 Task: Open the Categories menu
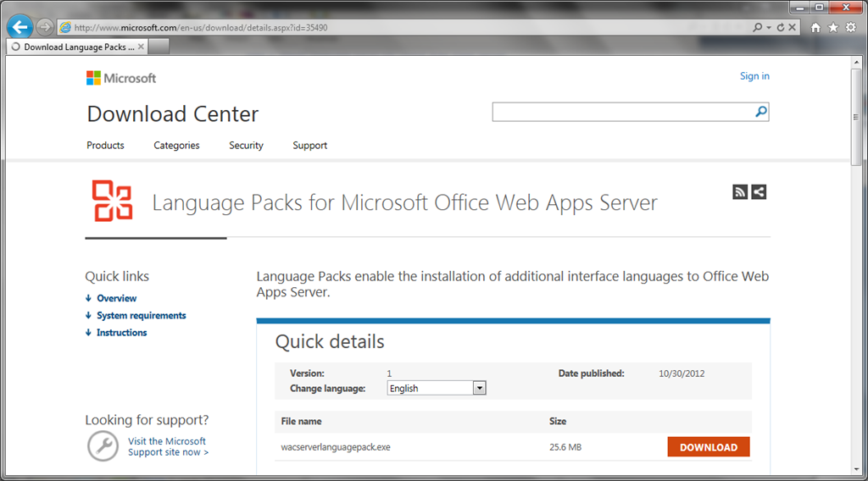coord(176,146)
